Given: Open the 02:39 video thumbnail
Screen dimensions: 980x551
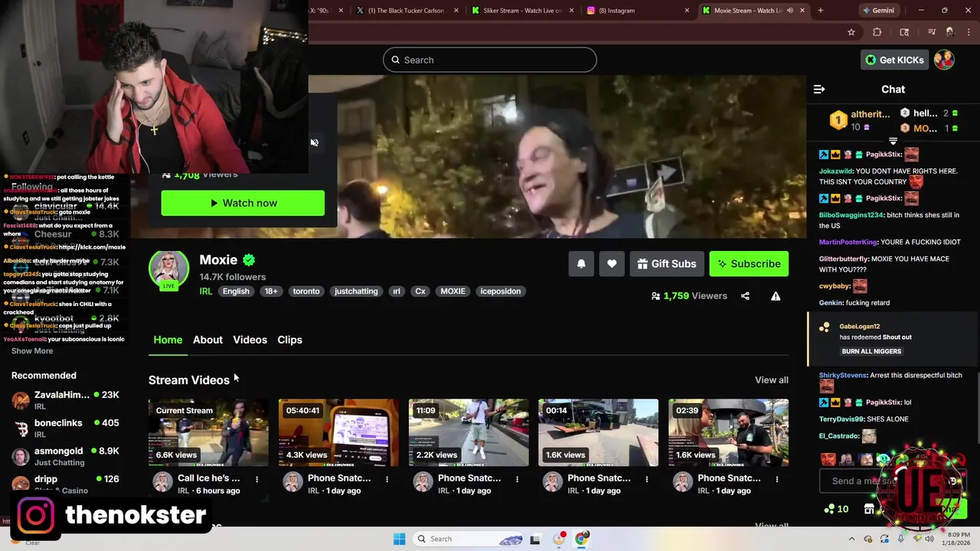Looking at the screenshot, I should click(728, 432).
